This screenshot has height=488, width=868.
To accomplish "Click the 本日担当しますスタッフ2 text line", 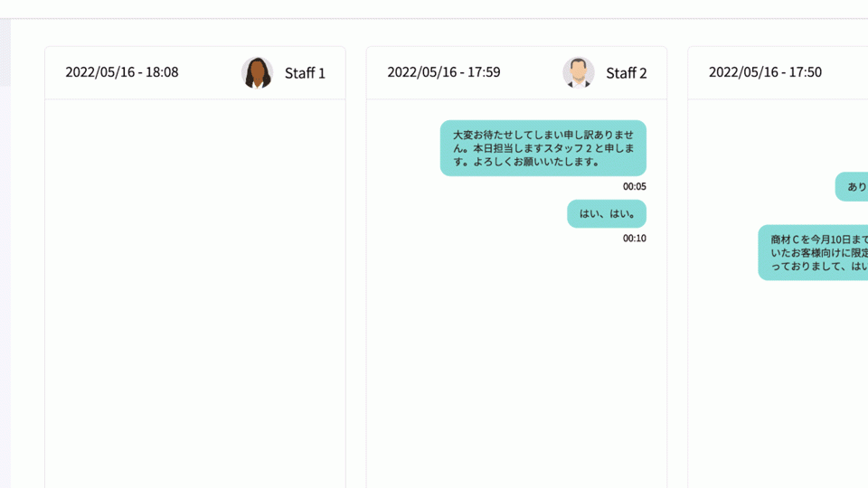I will (544, 148).
